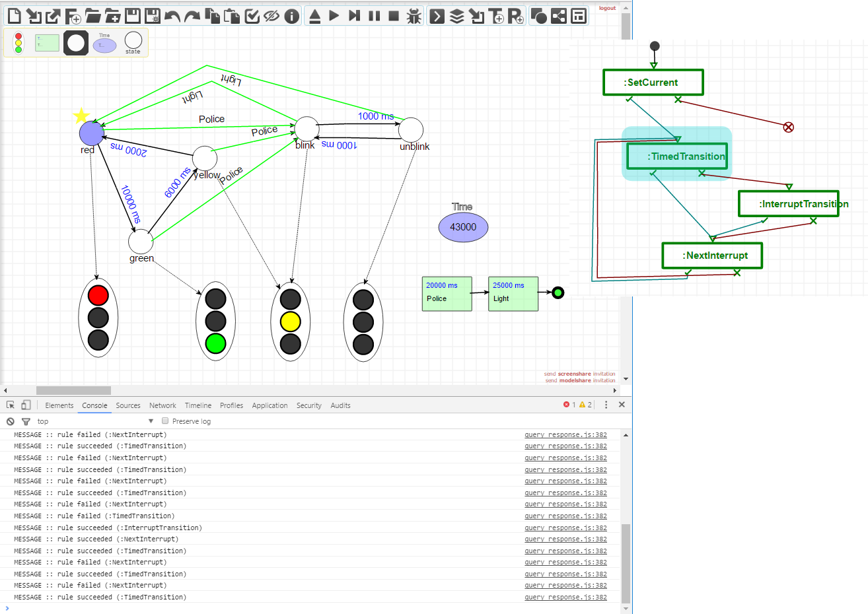Image resolution: width=868 pixels, height=614 pixels.
Task: Select the green rectangle event palette element
Action: [x=47, y=43]
